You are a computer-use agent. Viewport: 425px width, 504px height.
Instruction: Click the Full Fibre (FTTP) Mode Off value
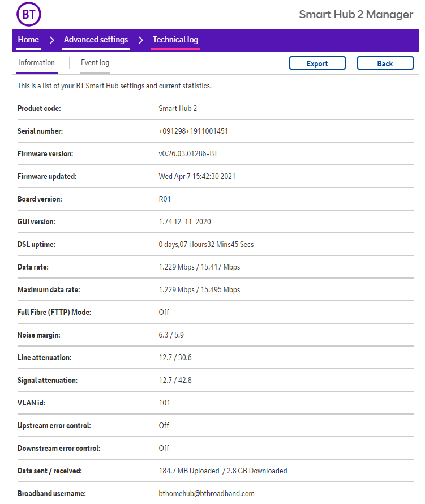[x=164, y=312]
